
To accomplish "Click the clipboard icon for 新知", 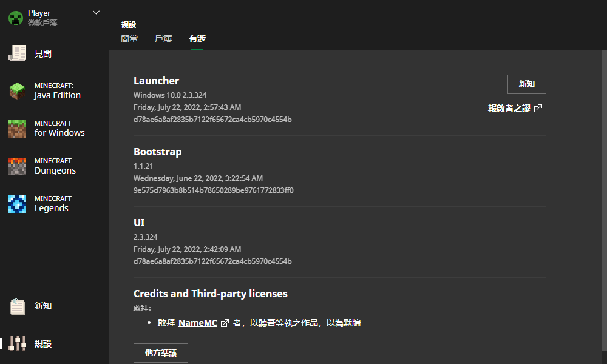I will coord(18,306).
